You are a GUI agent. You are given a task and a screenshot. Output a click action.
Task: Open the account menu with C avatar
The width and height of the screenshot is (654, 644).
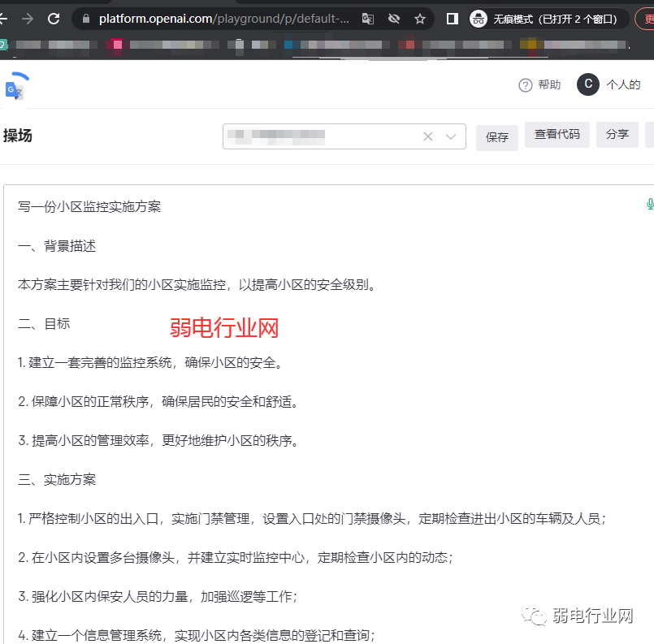587,84
